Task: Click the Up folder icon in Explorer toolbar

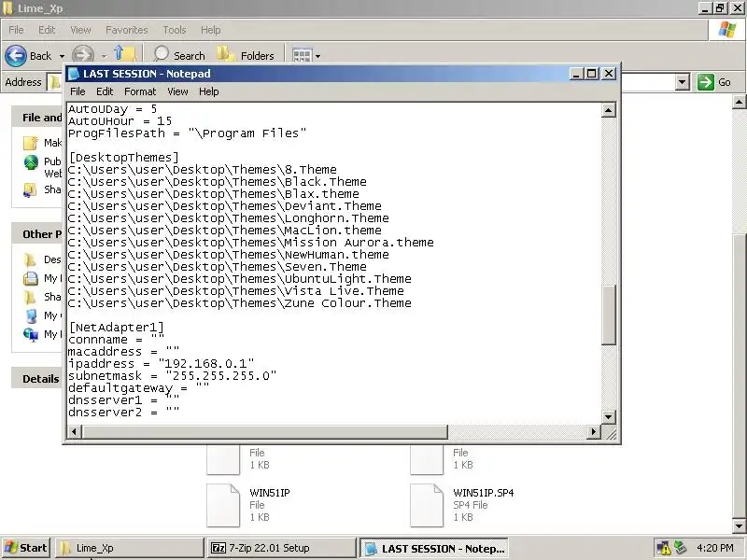Action: coord(125,55)
